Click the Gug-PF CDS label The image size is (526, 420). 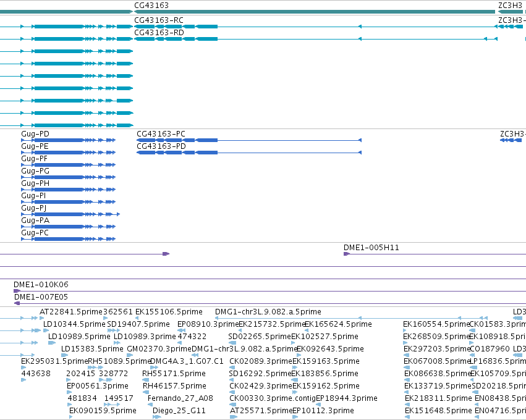[34, 159]
